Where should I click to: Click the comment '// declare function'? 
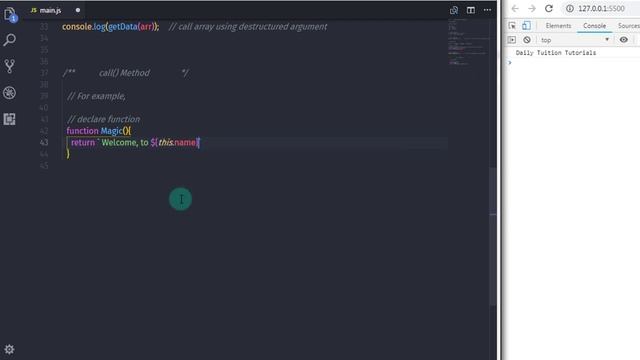[104, 119]
